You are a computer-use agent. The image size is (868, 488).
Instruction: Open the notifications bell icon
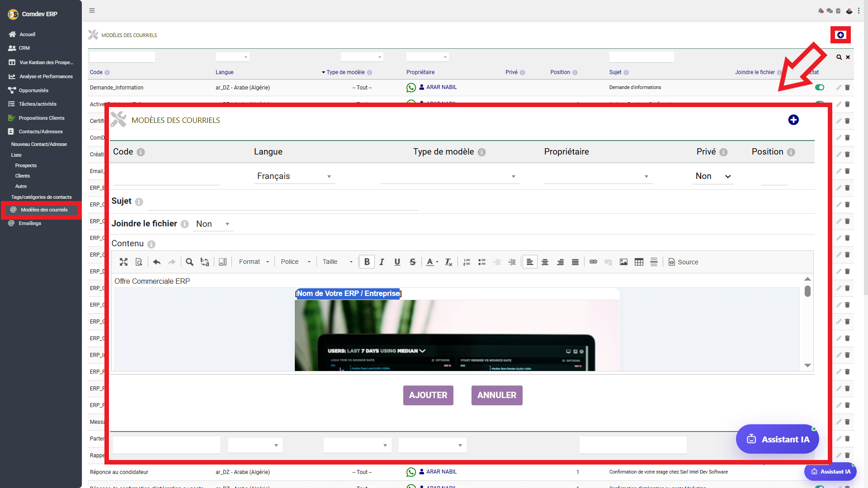coord(821,11)
